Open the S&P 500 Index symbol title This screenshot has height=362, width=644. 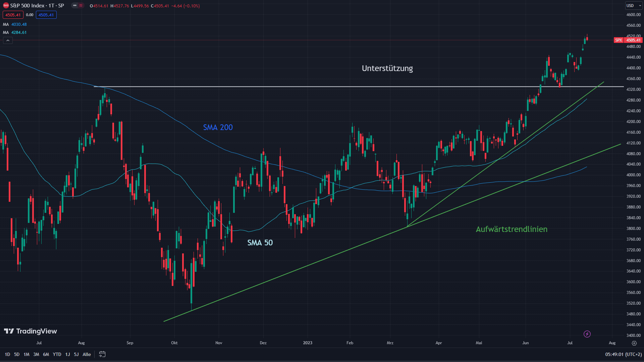tap(37, 6)
